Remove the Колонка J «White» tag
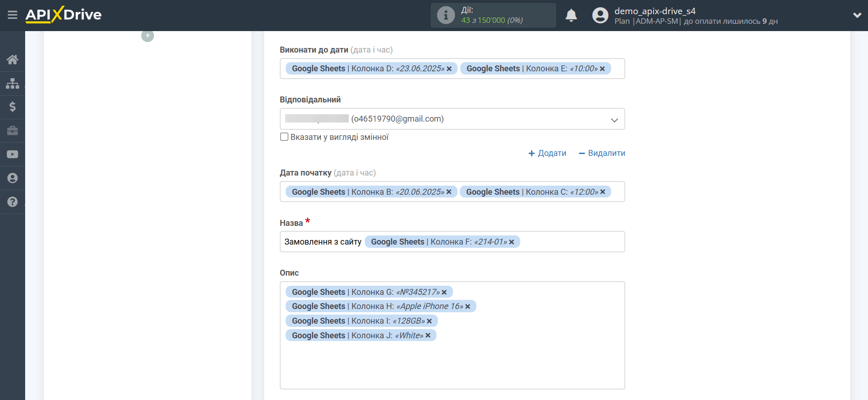Screen dimensions: 868x400 428,336
